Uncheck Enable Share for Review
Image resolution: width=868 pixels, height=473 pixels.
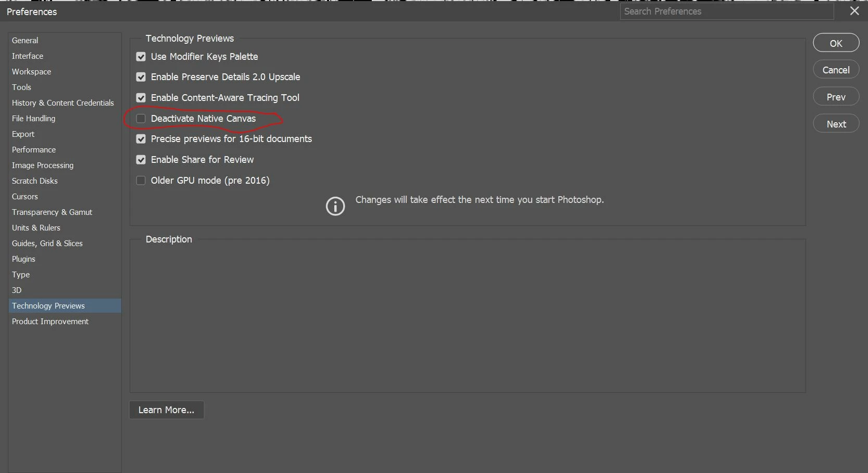[141, 160]
